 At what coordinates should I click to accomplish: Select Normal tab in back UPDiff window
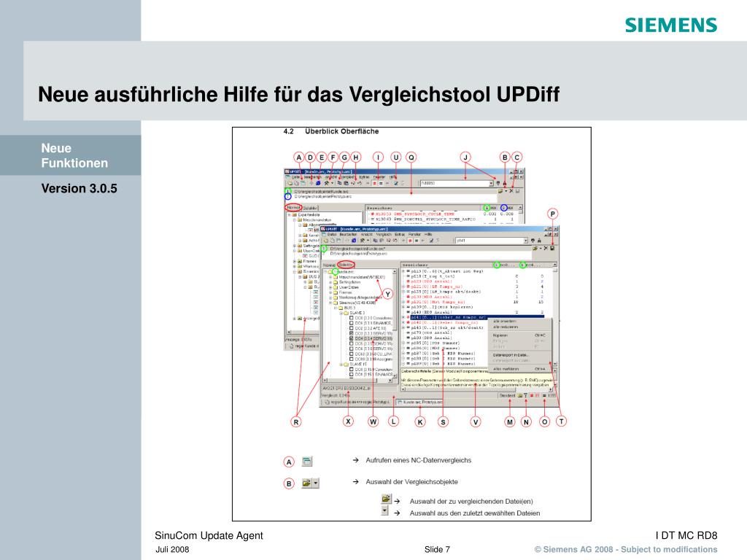coord(293,207)
